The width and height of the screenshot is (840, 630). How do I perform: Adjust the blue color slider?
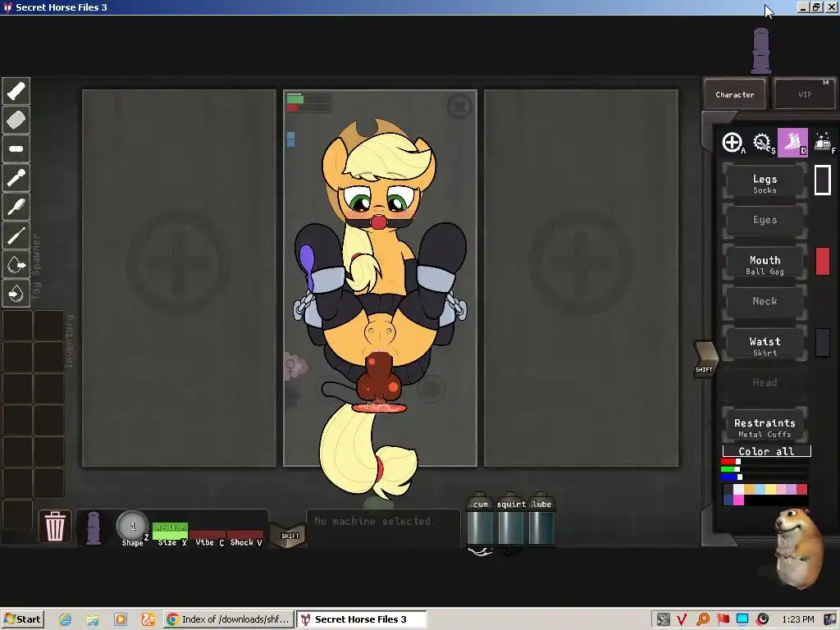765,477
